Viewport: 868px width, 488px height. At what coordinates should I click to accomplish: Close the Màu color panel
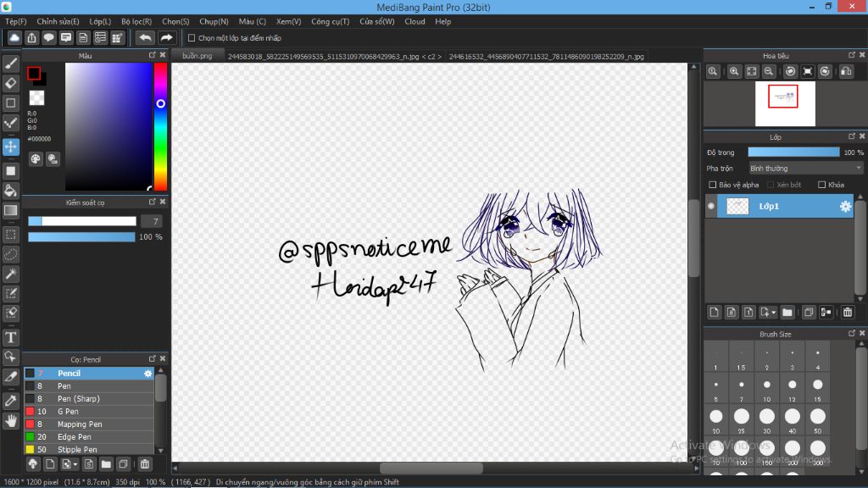(x=163, y=55)
